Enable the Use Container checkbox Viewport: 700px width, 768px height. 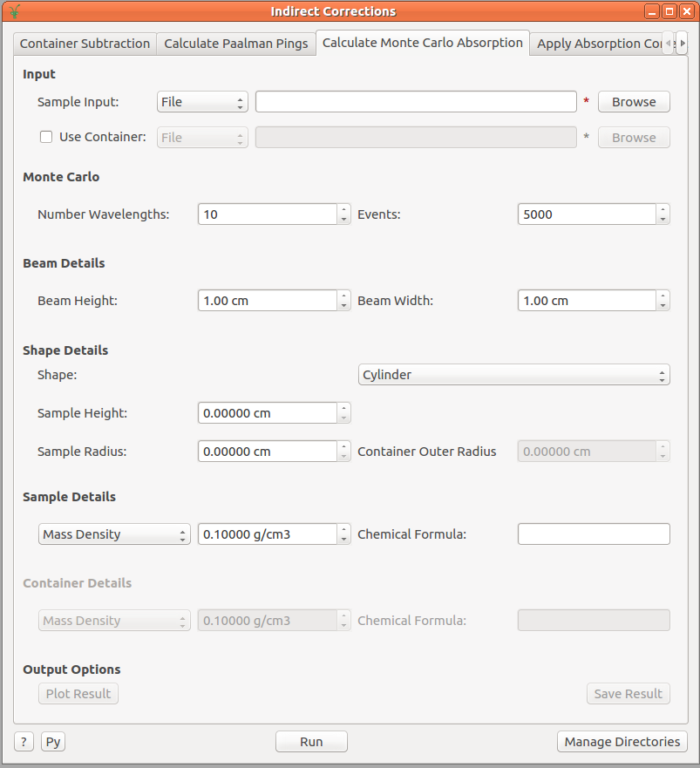coord(47,138)
